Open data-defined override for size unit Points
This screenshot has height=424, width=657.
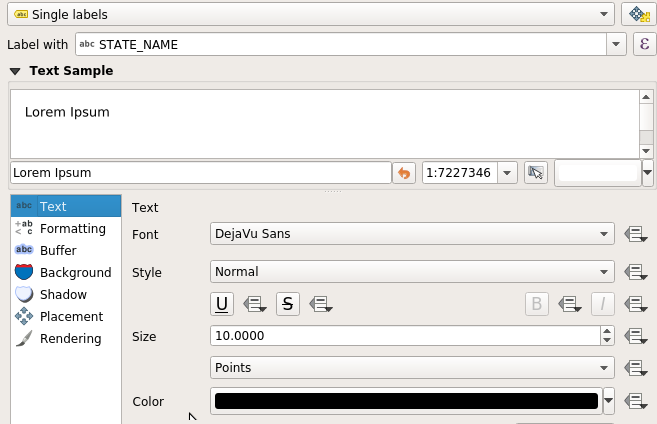pos(635,368)
